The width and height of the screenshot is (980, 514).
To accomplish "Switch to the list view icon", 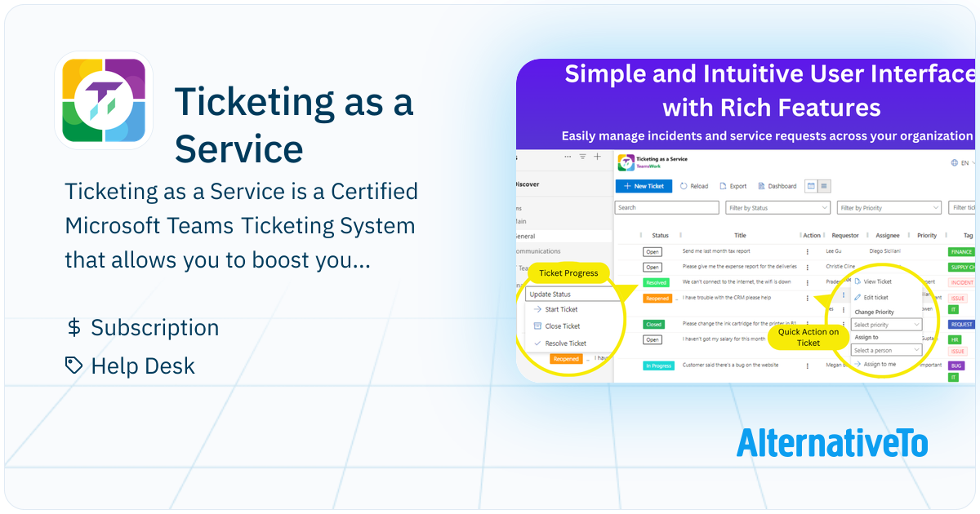I will (x=824, y=186).
